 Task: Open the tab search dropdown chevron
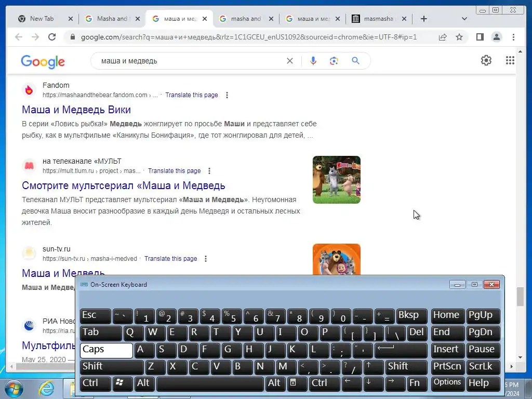(464, 19)
